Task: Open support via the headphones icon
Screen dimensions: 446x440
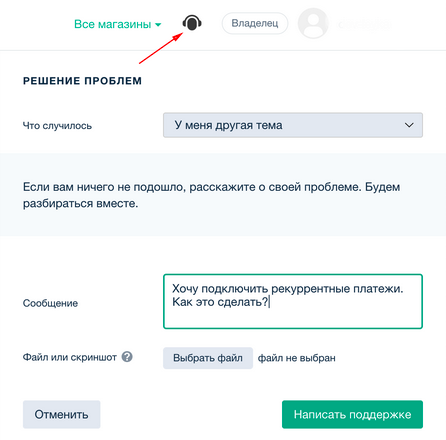Action: 192,23
